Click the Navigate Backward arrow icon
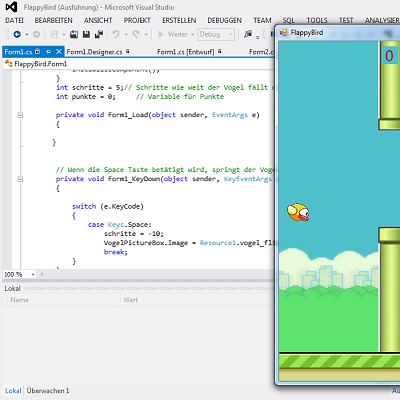This screenshot has height=400, width=400. (17, 34)
